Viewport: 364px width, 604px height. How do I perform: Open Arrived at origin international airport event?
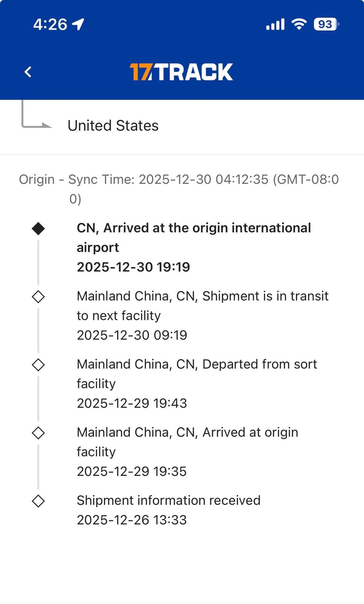click(194, 237)
